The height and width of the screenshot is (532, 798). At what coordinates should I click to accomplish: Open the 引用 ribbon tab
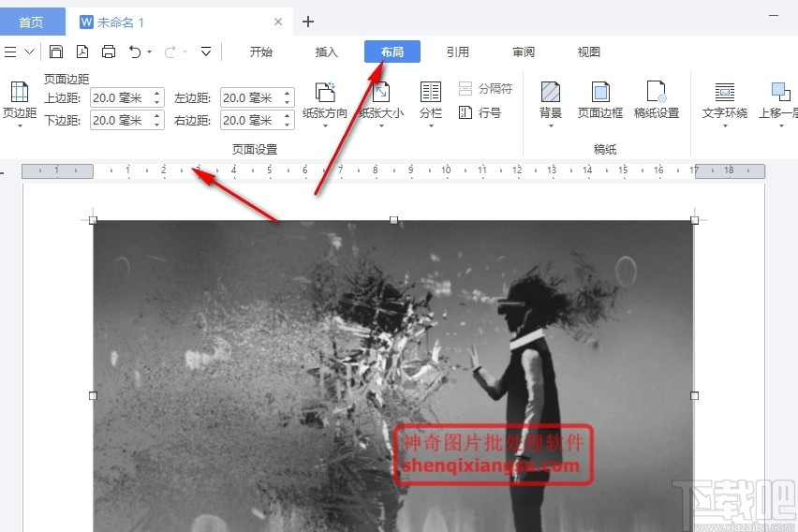(x=457, y=52)
